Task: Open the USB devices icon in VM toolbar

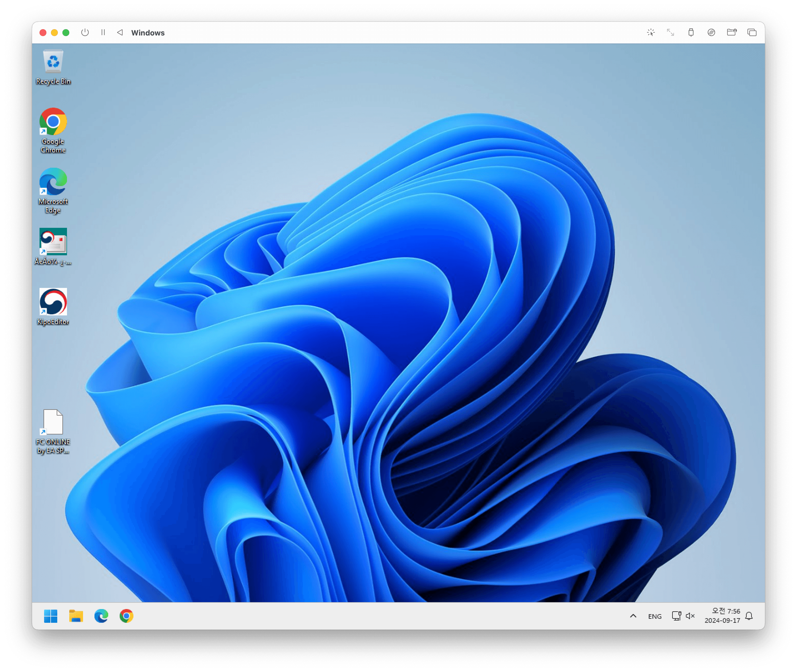Action: pyautogui.click(x=691, y=32)
